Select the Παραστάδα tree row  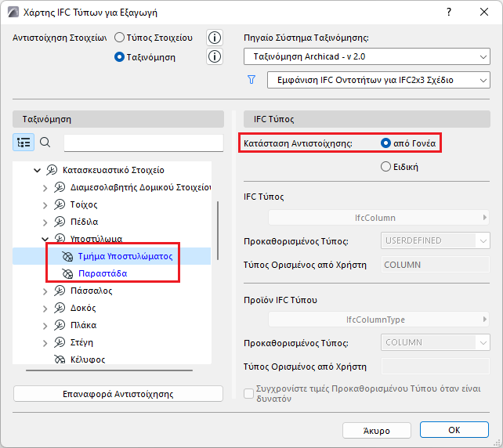[111, 273]
